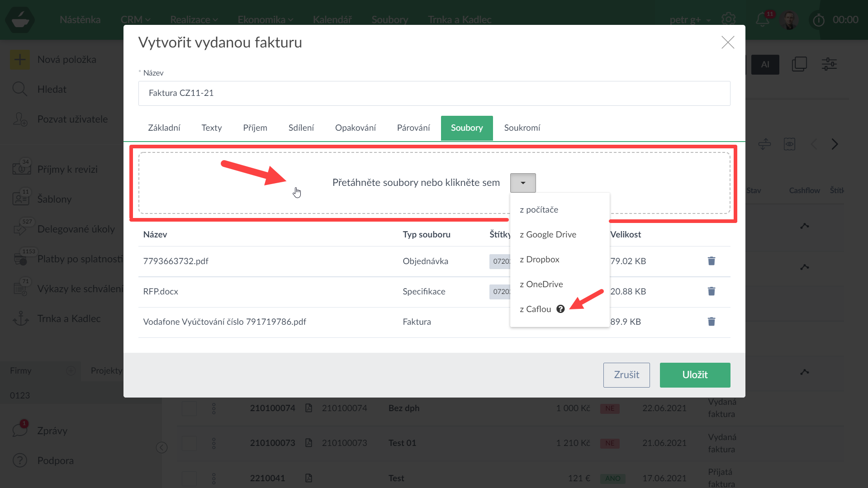This screenshot has height=488, width=868.
Task: Check the checkbox for row 2210041
Action: [x=189, y=478]
